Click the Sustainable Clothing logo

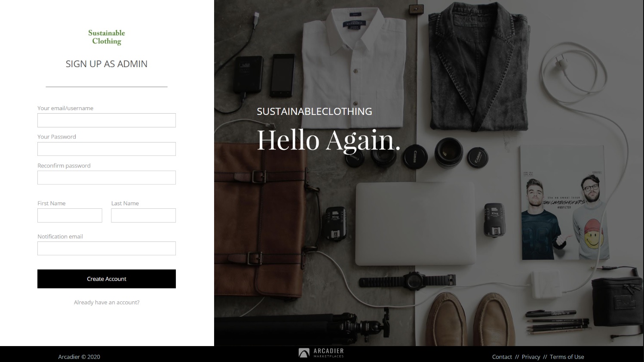pos(107,37)
